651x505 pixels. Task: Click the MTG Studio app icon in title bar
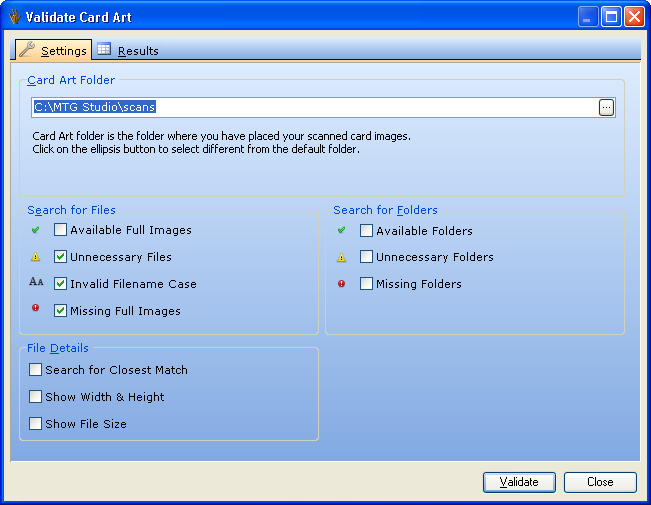click(x=15, y=17)
